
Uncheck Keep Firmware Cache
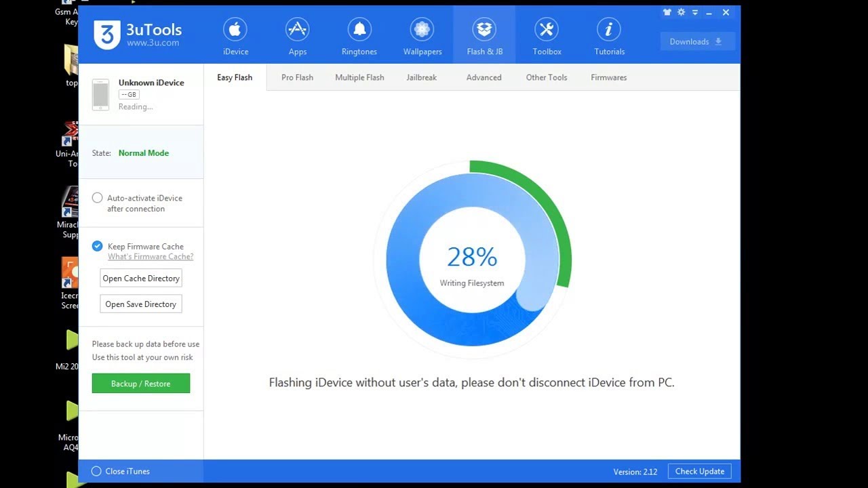pos(98,246)
